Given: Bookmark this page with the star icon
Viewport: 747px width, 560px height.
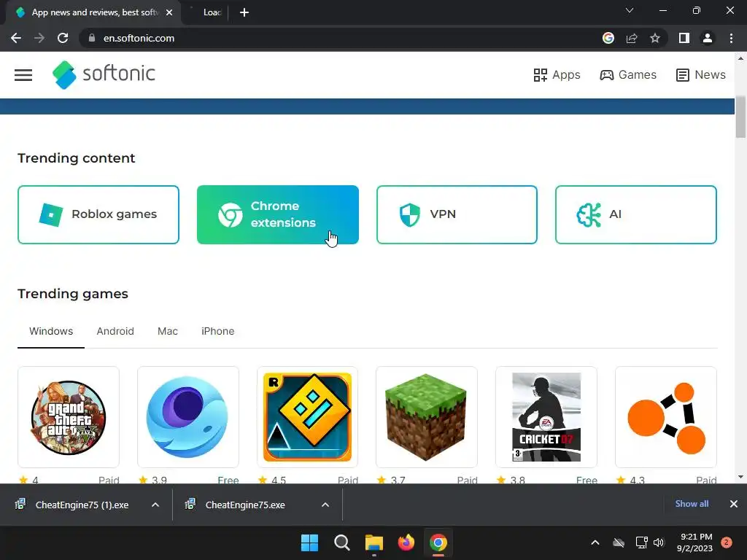Looking at the screenshot, I should click(x=655, y=38).
